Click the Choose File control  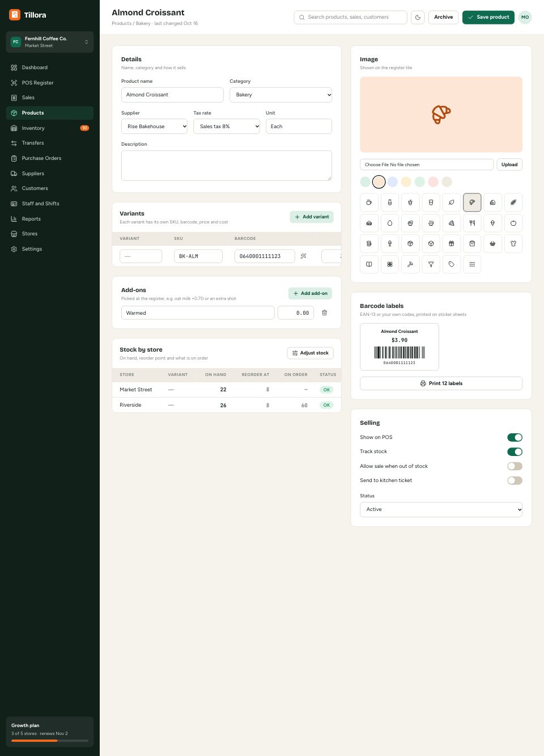pos(427,164)
